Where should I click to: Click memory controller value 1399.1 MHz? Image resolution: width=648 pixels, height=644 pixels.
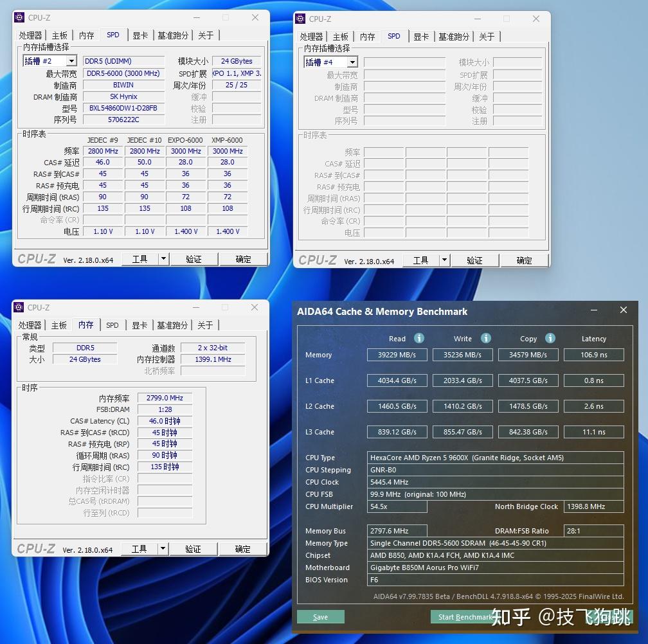[213, 359]
